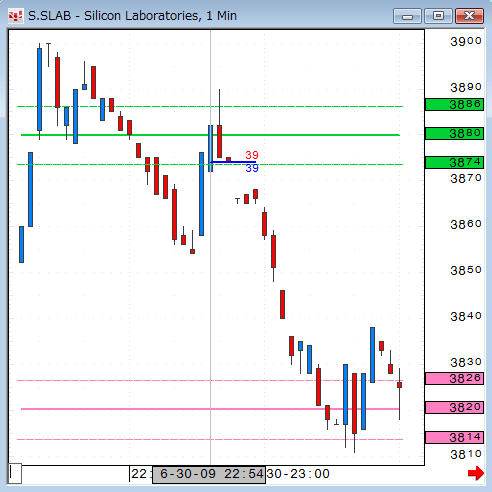
Task: Select the 3874 green price marker
Action: click(x=454, y=163)
